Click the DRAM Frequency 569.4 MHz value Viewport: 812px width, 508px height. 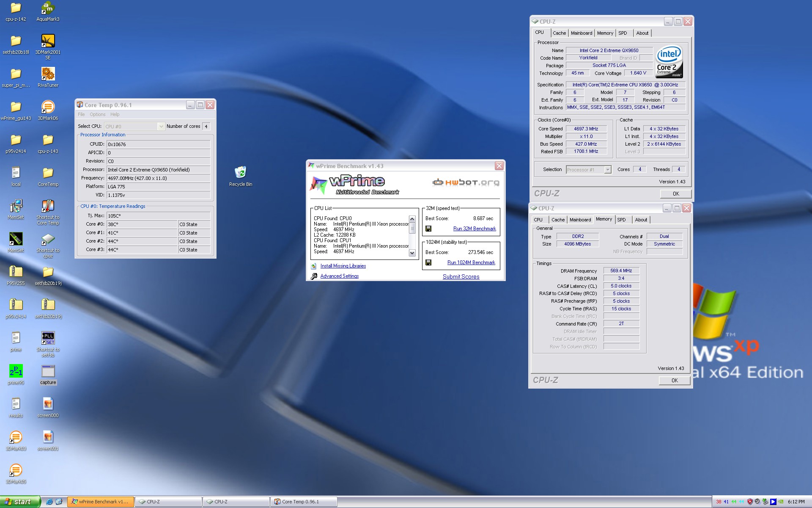coord(621,271)
